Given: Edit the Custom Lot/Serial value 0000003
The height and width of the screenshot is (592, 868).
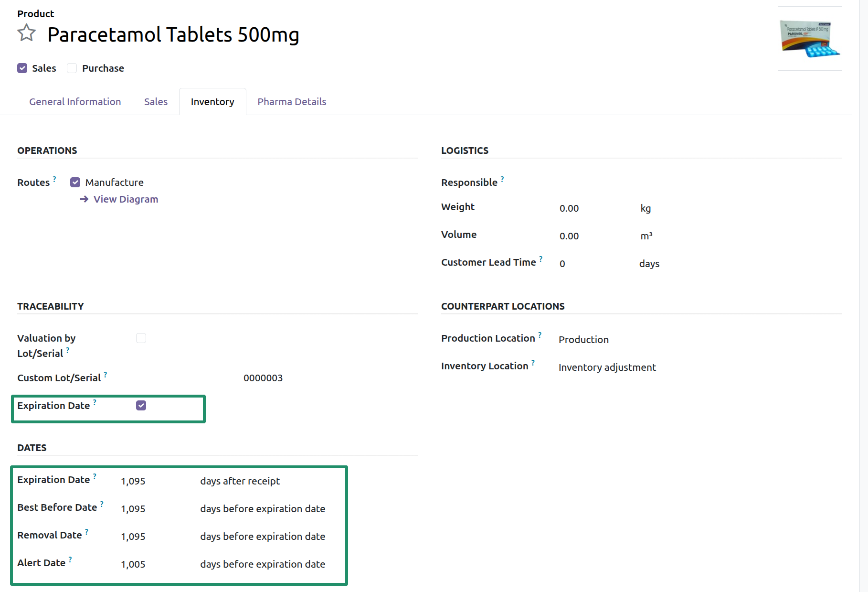Looking at the screenshot, I should pyautogui.click(x=263, y=378).
